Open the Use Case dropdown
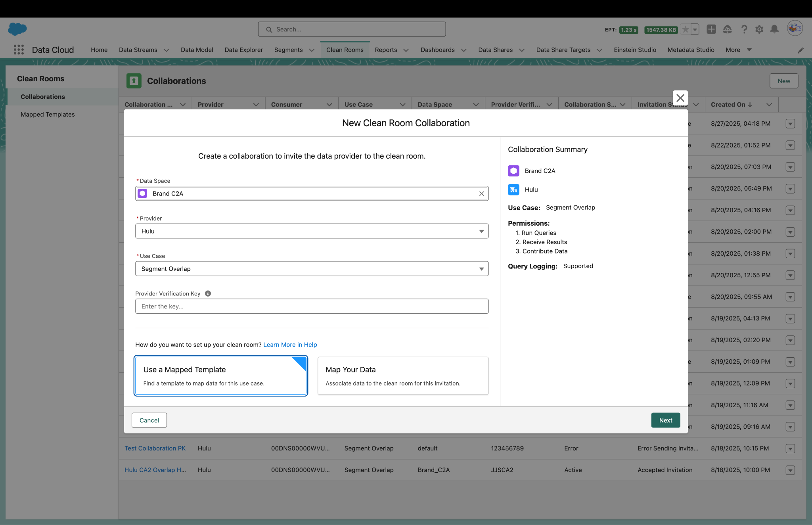This screenshot has width=812, height=525. pos(312,269)
